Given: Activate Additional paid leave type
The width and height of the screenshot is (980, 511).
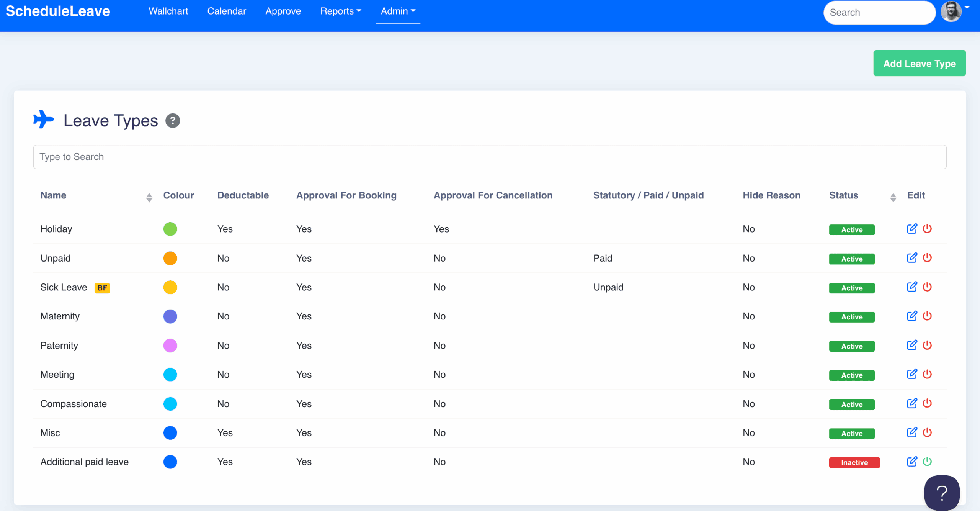Looking at the screenshot, I should point(927,462).
